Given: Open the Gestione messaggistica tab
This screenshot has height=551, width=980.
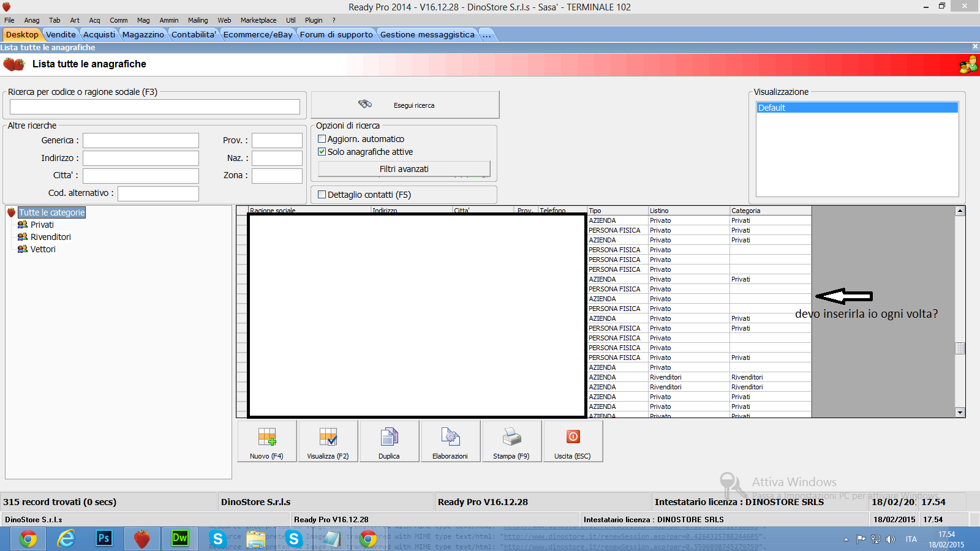Looking at the screenshot, I should (428, 34).
